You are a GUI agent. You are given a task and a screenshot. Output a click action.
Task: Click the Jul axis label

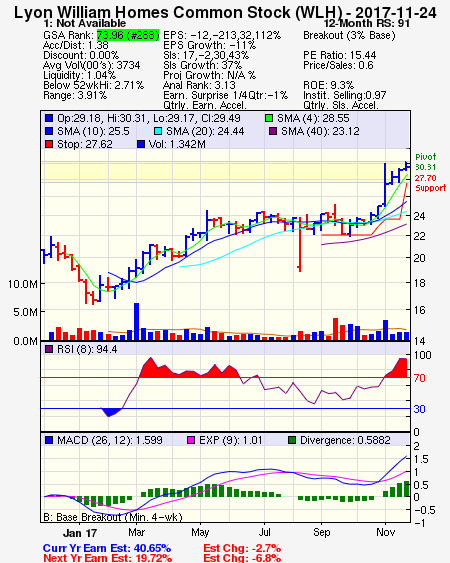click(265, 532)
